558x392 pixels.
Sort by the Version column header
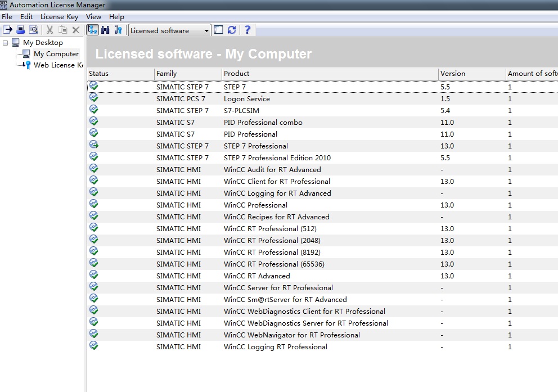click(x=472, y=74)
